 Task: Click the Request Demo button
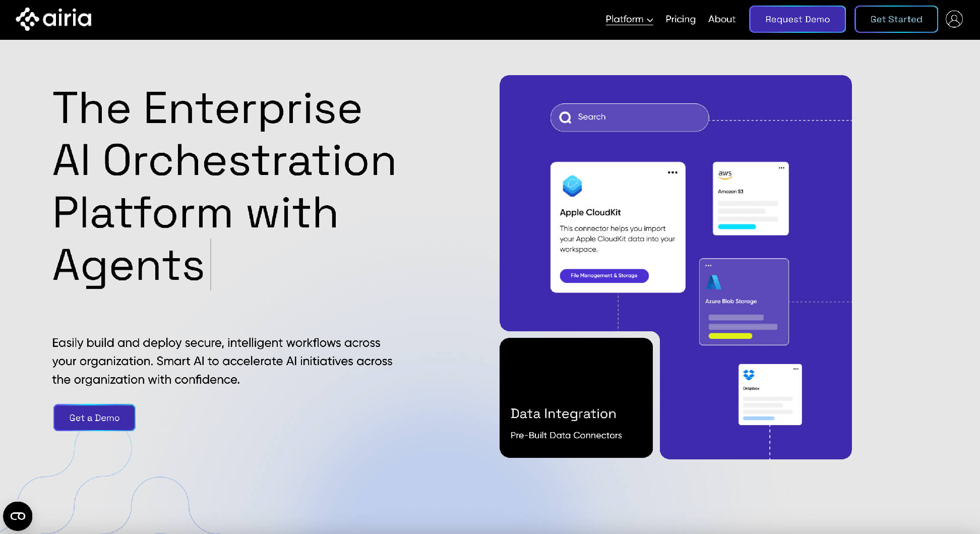(797, 19)
